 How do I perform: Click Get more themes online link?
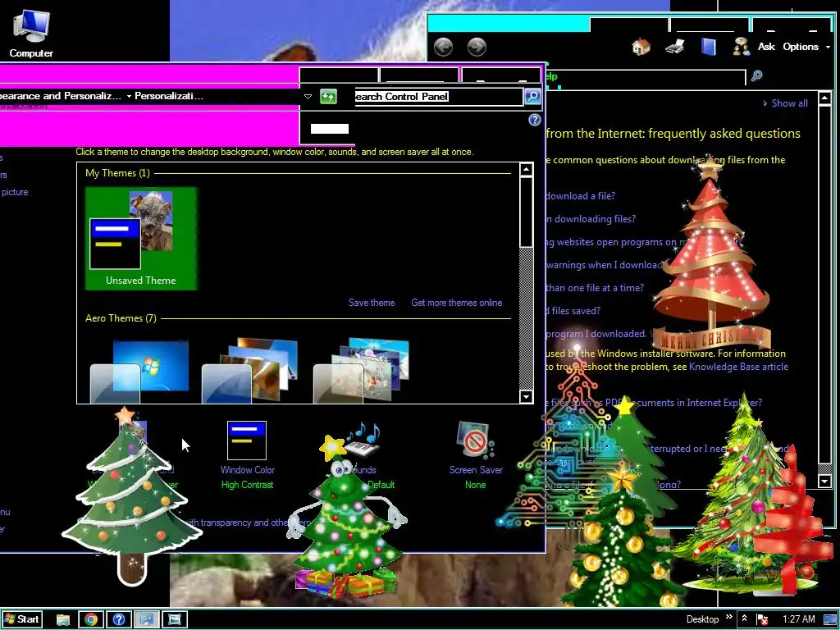pyautogui.click(x=456, y=303)
